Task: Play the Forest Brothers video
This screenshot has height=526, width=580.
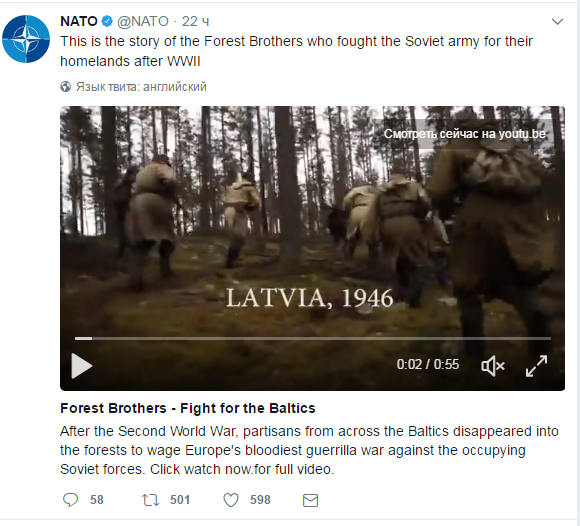Action: 81,366
